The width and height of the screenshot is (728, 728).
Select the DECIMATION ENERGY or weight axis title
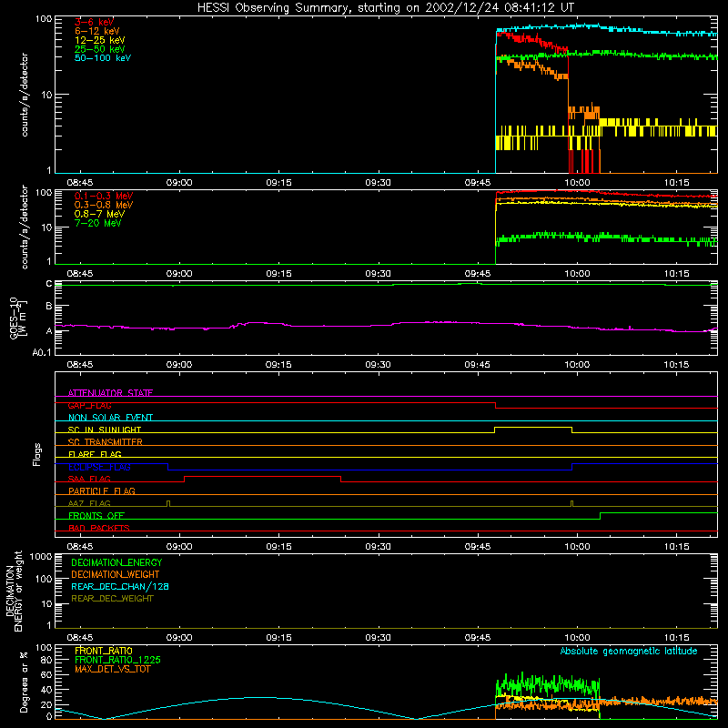click(14, 591)
